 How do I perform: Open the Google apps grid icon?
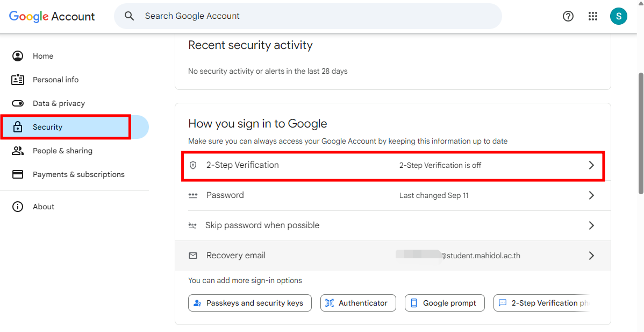[593, 16]
